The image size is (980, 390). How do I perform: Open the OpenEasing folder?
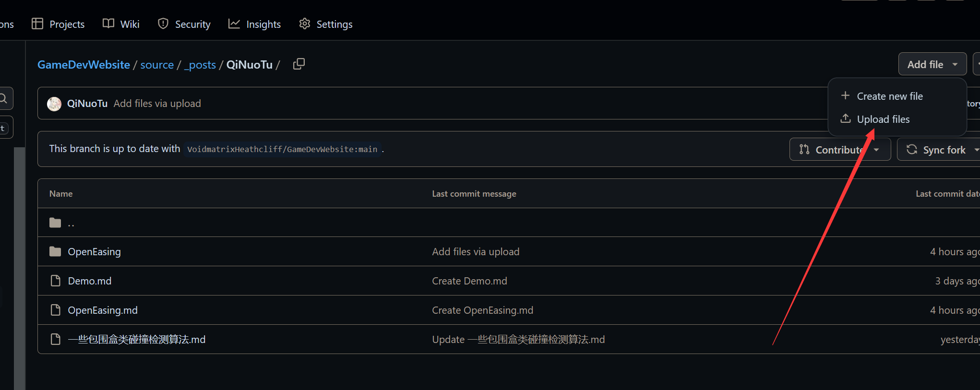point(94,251)
